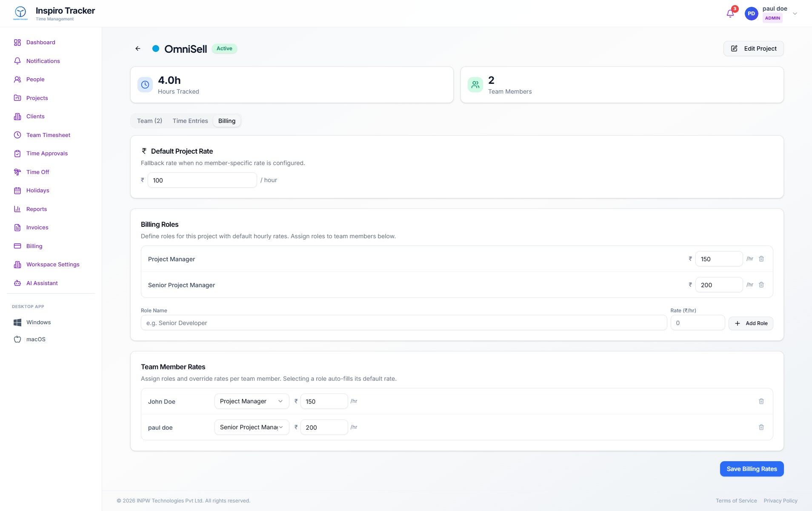Viewport: 812px width, 511px height.
Task: Open Team Timesheet from the sidebar
Action: 48,135
